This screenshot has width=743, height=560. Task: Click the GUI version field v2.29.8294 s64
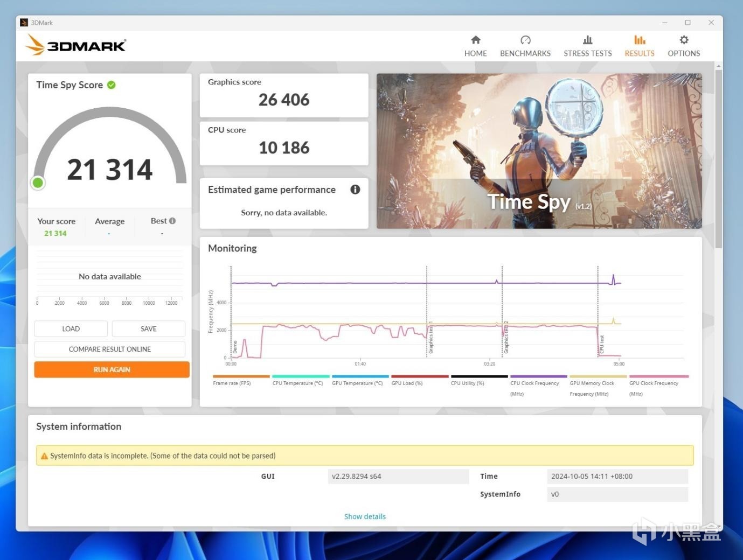tap(398, 477)
